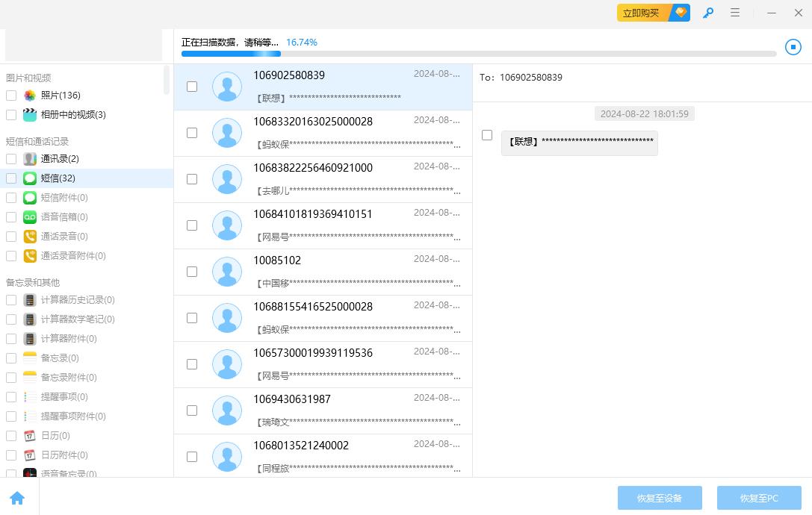Image resolution: width=812 pixels, height=515 pixels.
Task: Click the Contacts icon in sidebar
Action: point(30,159)
